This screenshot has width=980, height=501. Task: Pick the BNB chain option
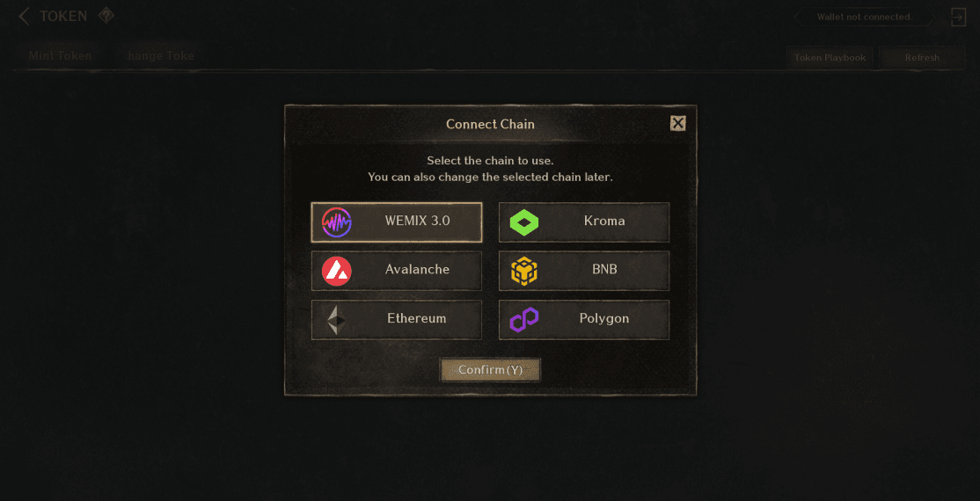[x=584, y=271]
